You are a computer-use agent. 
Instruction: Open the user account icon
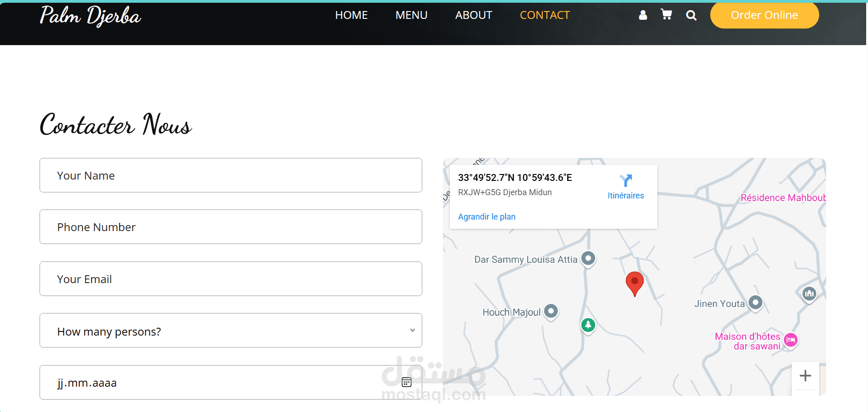tap(643, 15)
